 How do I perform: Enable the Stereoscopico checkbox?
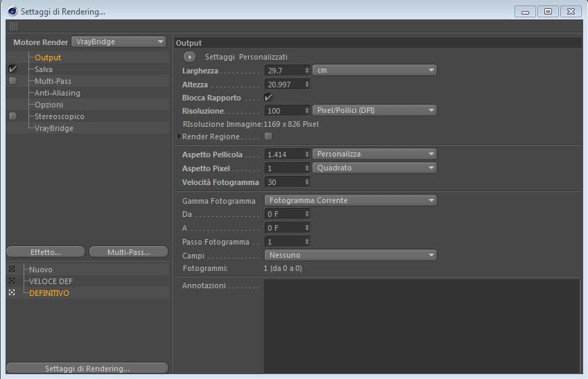(x=12, y=116)
